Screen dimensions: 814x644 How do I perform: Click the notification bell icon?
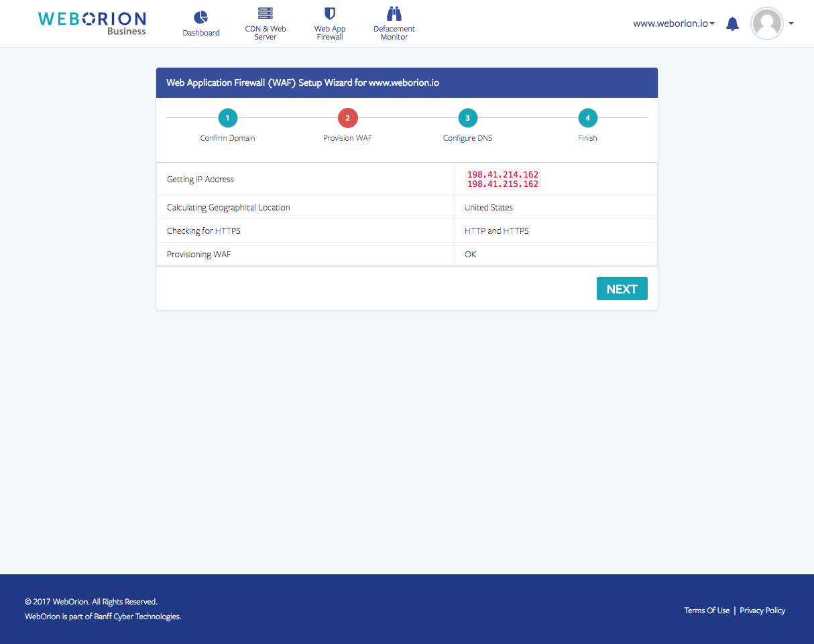point(732,24)
